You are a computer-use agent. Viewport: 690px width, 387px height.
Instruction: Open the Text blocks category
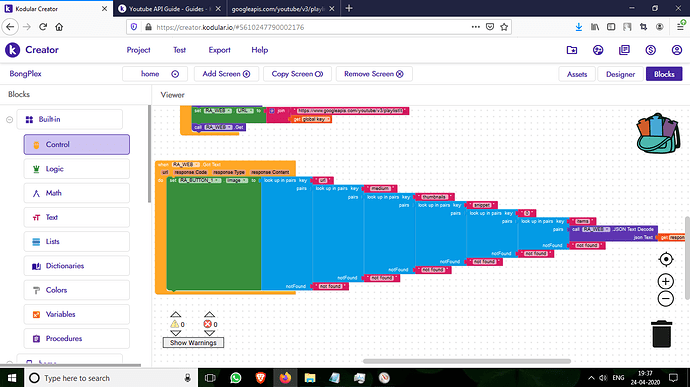pos(77,217)
